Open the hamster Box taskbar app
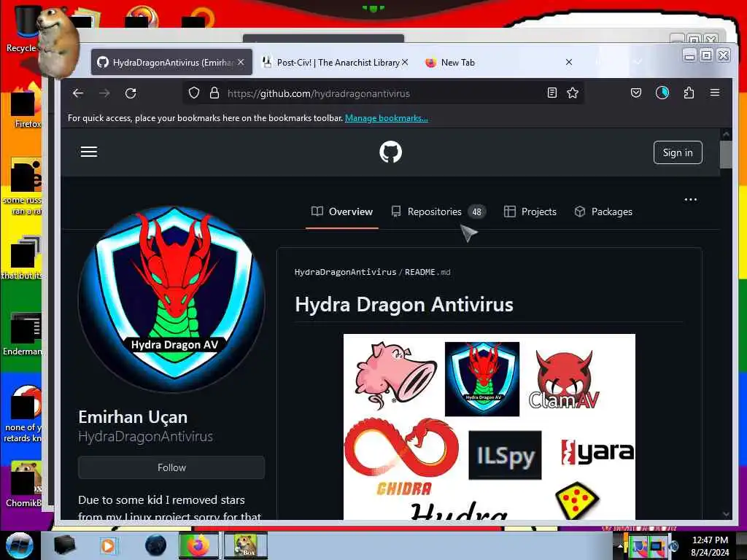 tap(246, 545)
